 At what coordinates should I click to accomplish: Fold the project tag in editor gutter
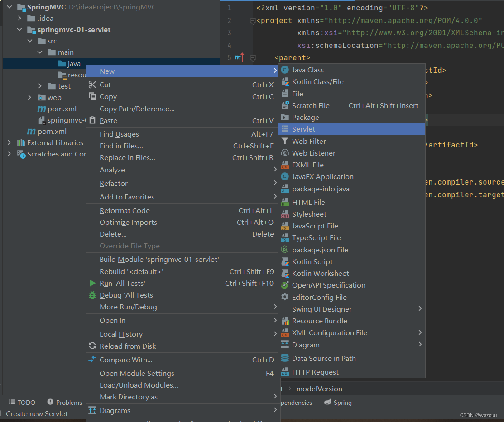coord(253,21)
